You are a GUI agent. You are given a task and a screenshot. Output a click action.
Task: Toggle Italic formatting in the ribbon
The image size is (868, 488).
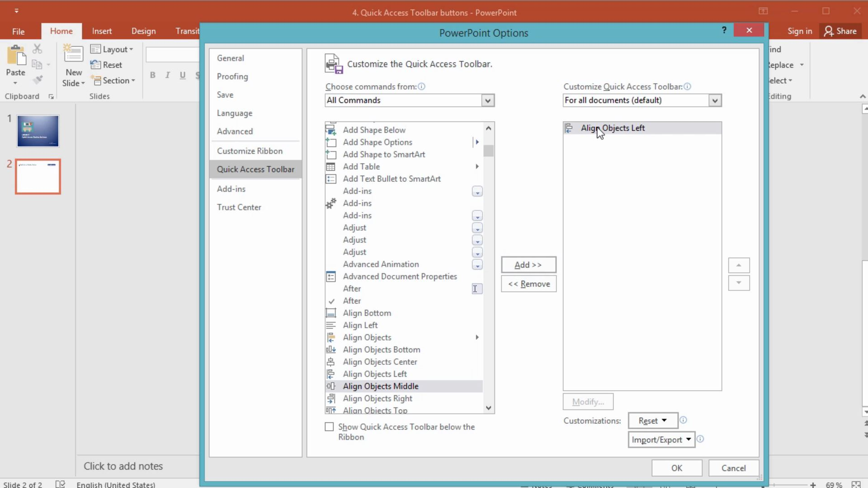(x=167, y=75)
